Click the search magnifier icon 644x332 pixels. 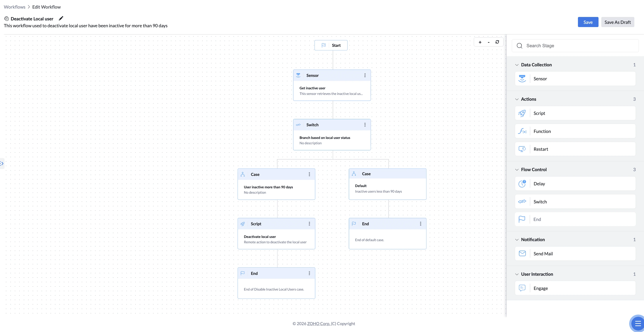click(x=520, y=46)
